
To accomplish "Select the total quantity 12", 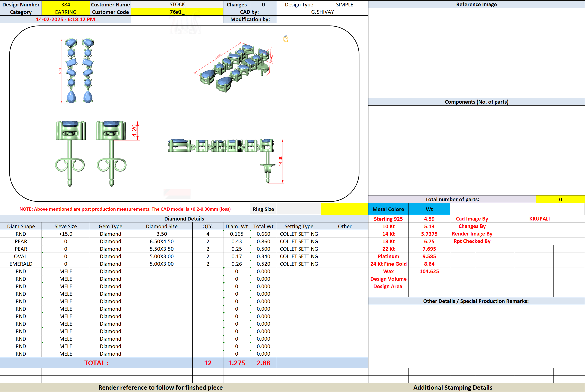I will tap(208, 363).
